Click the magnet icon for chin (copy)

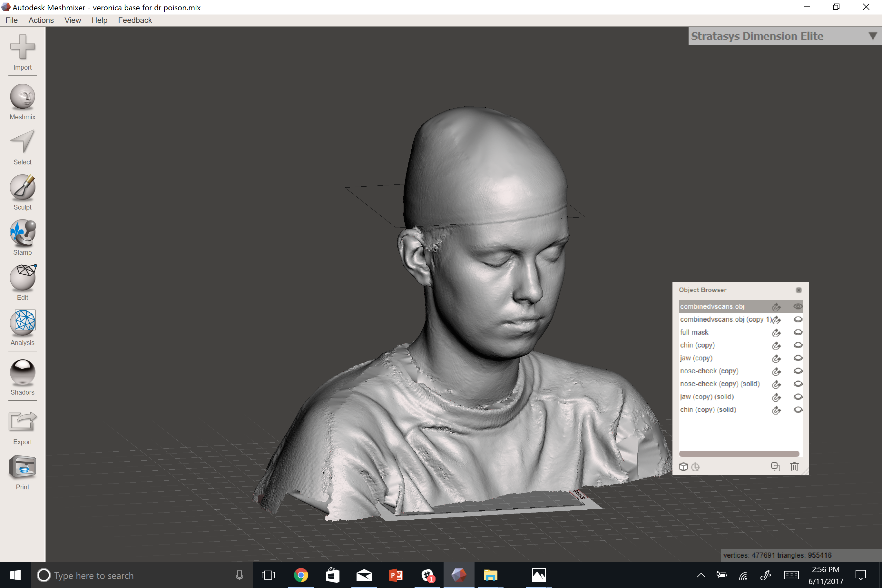click(x=776, y=345)
